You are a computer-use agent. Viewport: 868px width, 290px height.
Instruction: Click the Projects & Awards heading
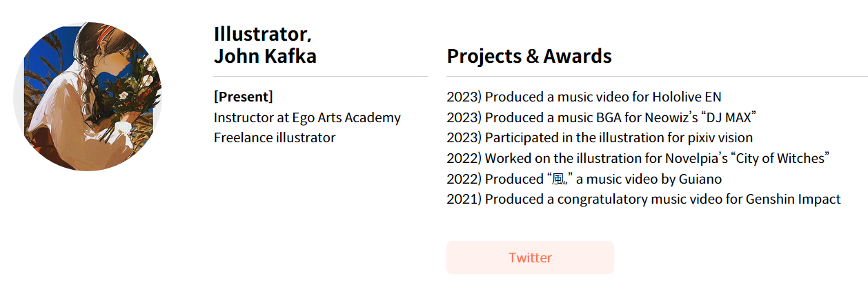tap(529, 56)
